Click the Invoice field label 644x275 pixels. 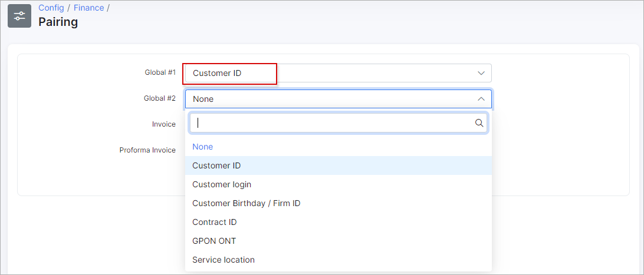point(164,124)
